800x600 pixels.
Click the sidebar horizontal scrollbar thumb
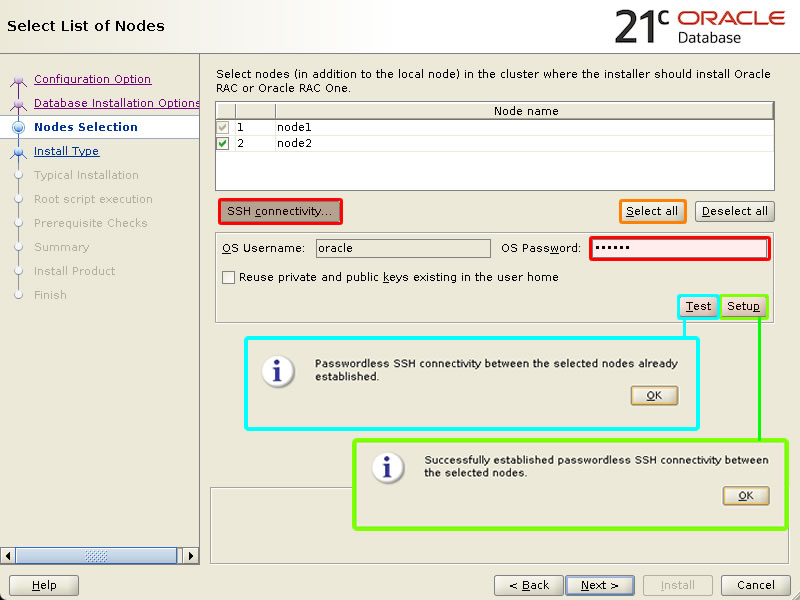point(96,556)
